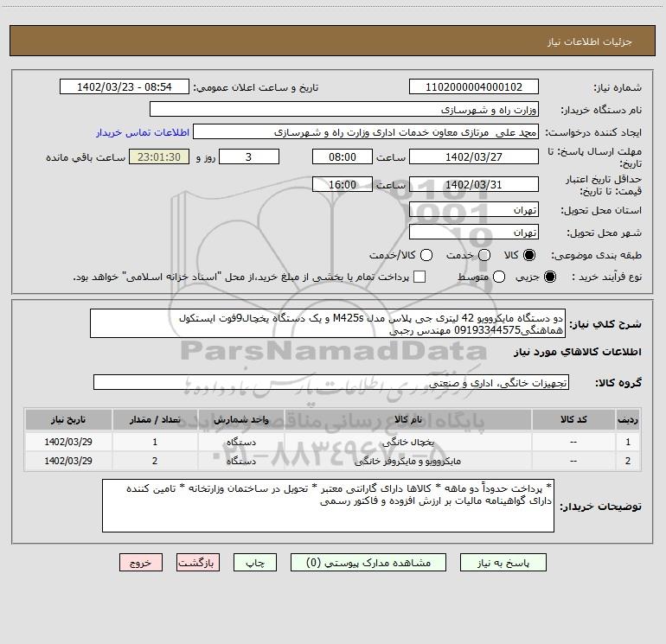666x644 pixels.
Task: Click the گروه کالا field تجهیزات خانگی
Action: 331,382
